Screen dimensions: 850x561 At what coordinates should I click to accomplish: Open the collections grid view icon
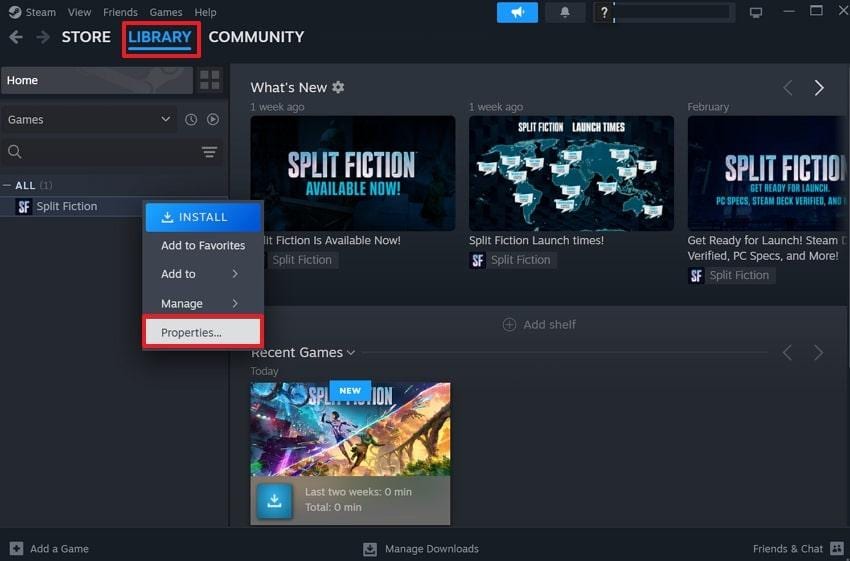210,80
